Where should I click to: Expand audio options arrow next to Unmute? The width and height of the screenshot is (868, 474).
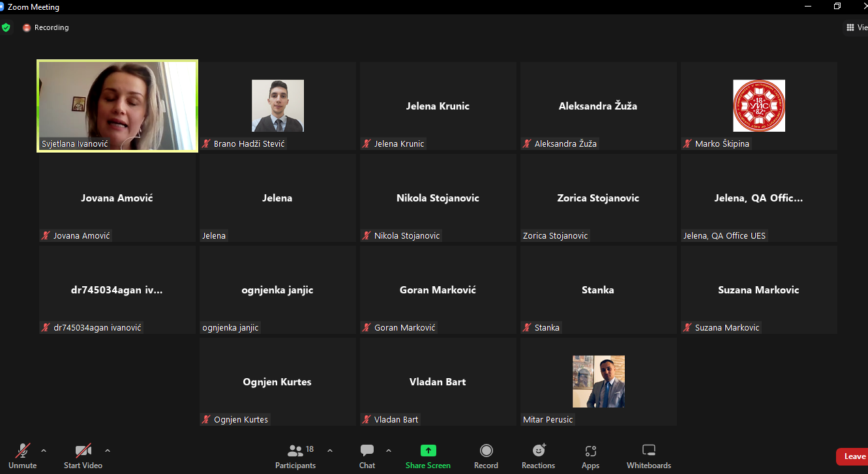44,451
